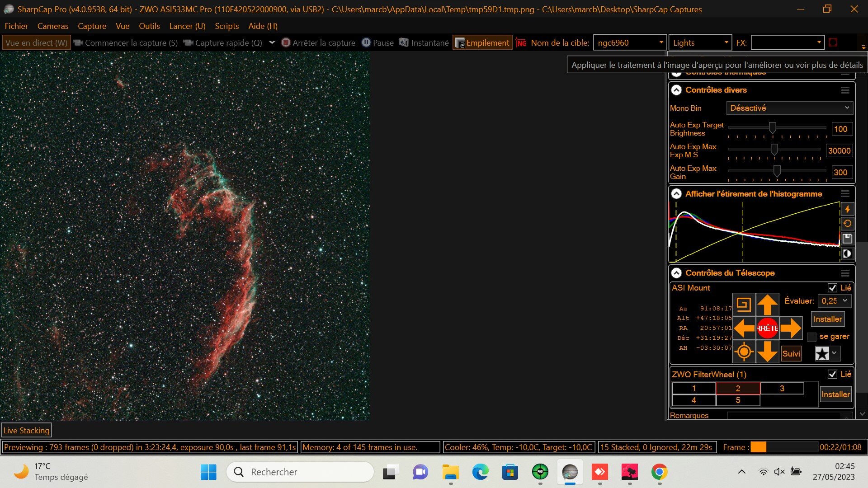Click the crosshair target icon in the mount controls
The width and height of the screenshot is (868, 488).
point(744,352)
